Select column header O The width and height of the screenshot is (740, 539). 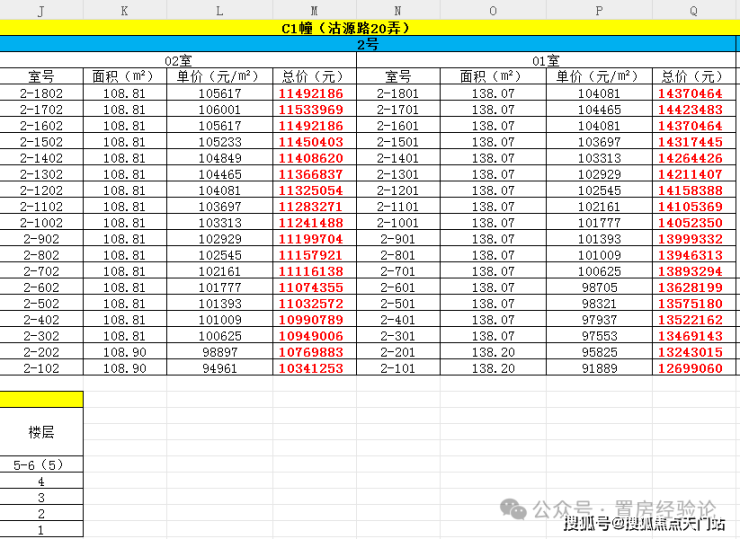point(493,10)
